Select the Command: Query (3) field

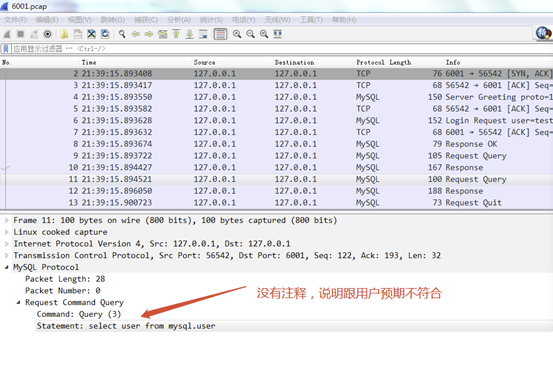coord(79,314)
